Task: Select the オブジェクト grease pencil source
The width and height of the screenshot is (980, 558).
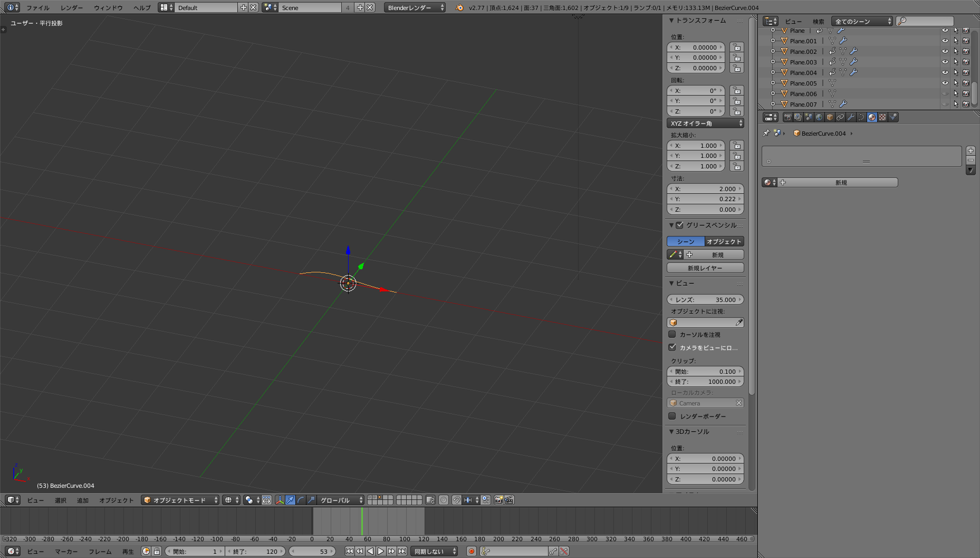Action: (724, 241)
